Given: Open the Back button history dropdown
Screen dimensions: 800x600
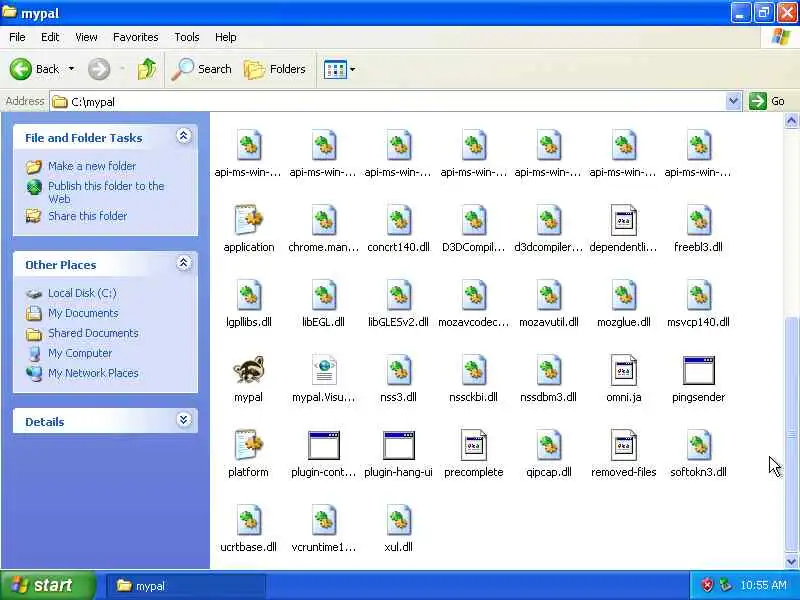Looking at the screenshot, I should click(71, 69).
